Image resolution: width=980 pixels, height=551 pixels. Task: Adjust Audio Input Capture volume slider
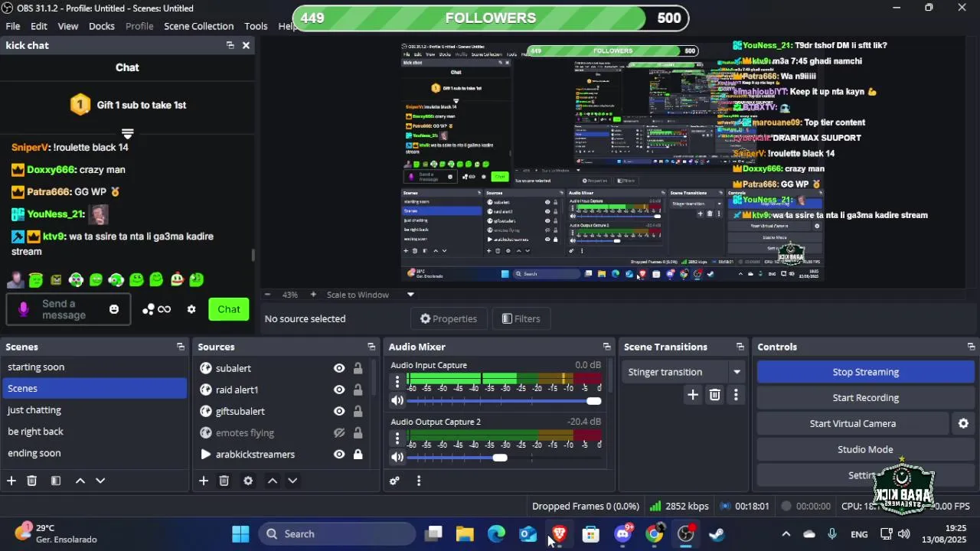tap(594, 401)
